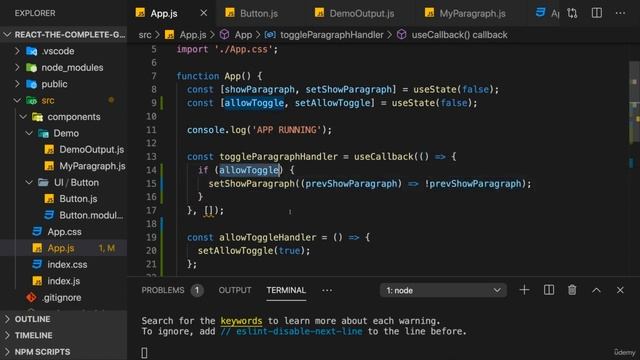Image resolution: width=640 pixels, height=360 pixels.
Task: Open editor more actions menu
Action: (620, 13)
